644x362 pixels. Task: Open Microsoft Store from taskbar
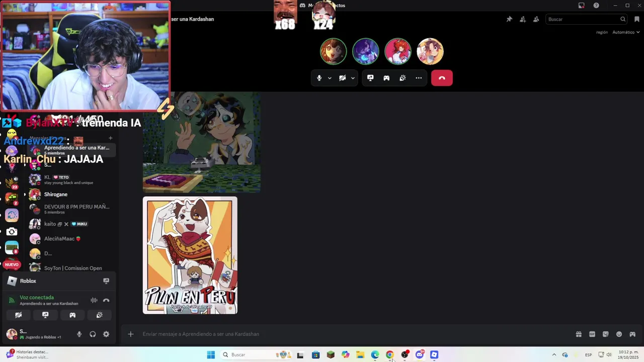tap(315, 355)
